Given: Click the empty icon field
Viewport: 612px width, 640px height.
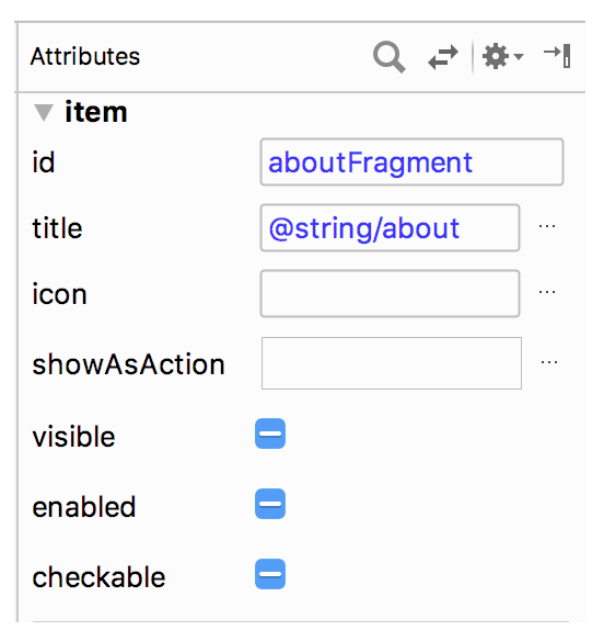Looking at the screenshot, I should [390, 294].
